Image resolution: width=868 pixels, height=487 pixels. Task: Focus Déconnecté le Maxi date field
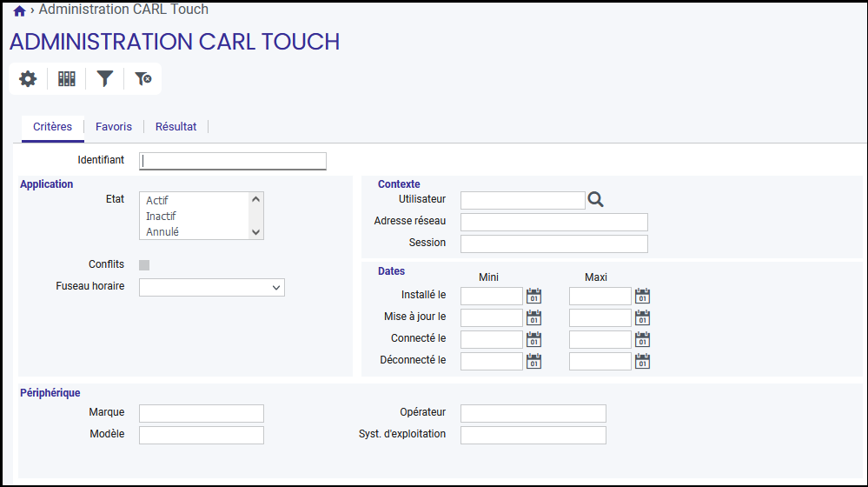click(x=600, y=361)
